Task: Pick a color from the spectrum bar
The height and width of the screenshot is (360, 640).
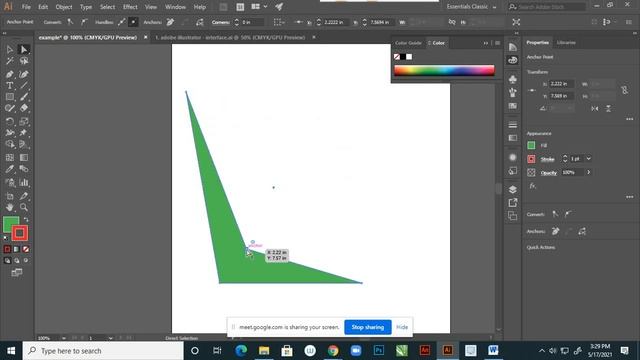Action: point(444,70)
